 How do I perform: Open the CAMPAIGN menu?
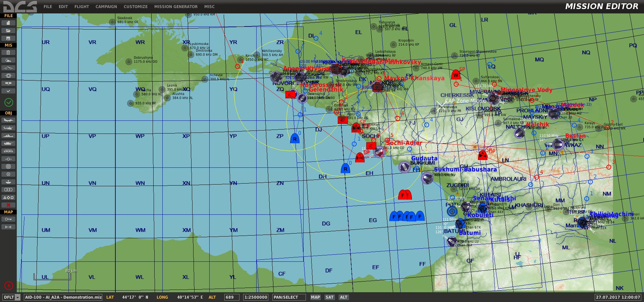(106, 7)
